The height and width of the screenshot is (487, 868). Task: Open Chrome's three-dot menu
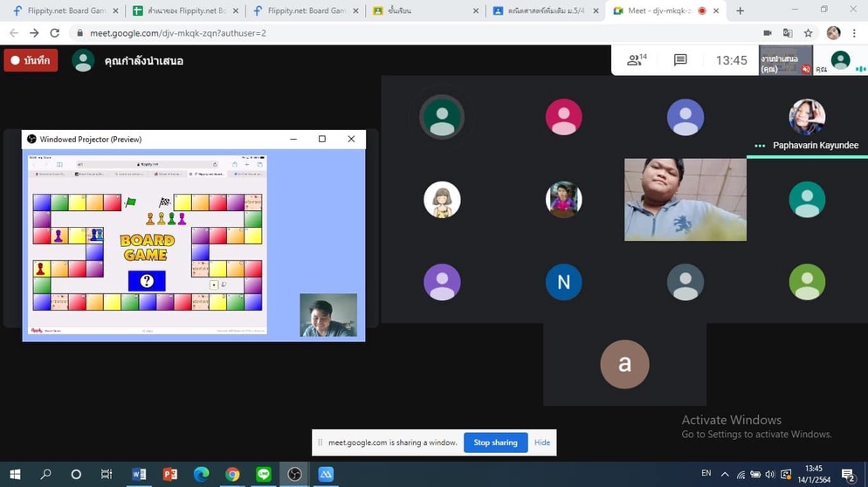click(854, 33)
